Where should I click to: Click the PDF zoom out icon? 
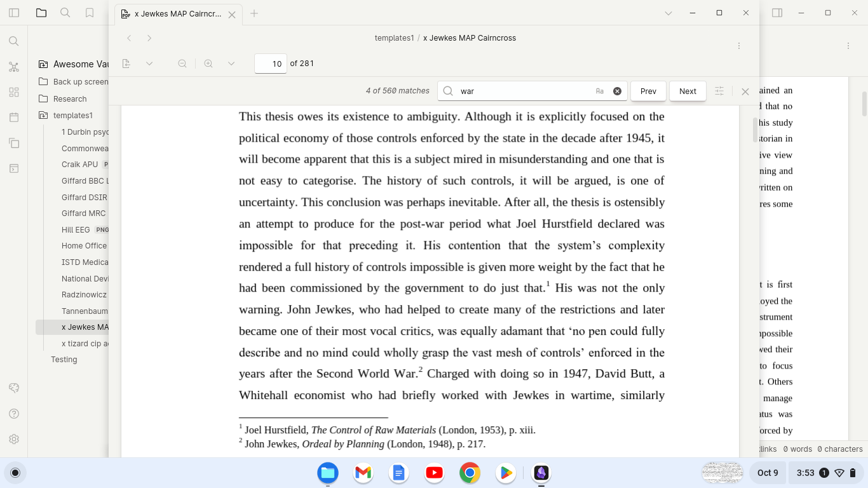(x=182, y=64)
